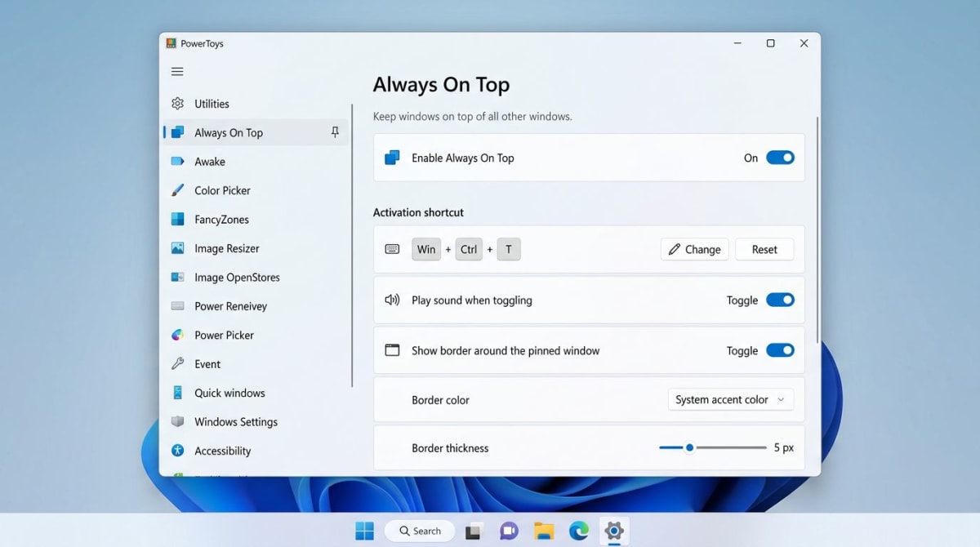This screenshot has width=980, height=547.
Task: Turn off Enable Always On Top switch
Action: pos(780,158)
